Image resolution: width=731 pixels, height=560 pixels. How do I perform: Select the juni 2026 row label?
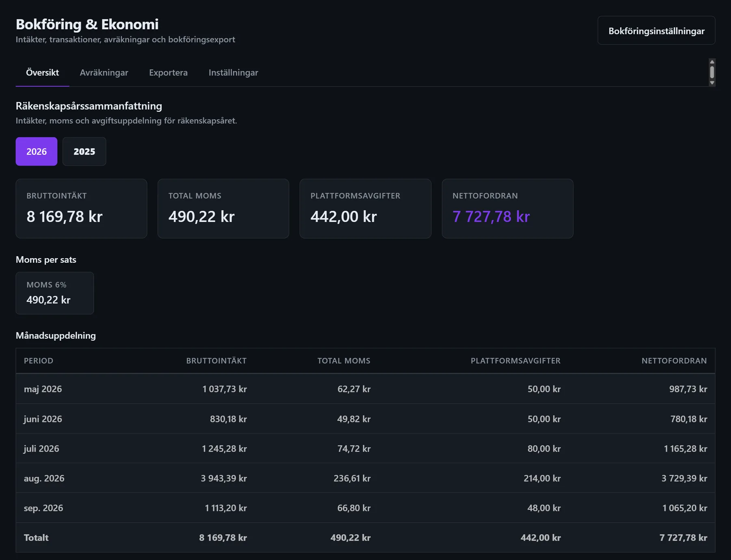point(43,419)
